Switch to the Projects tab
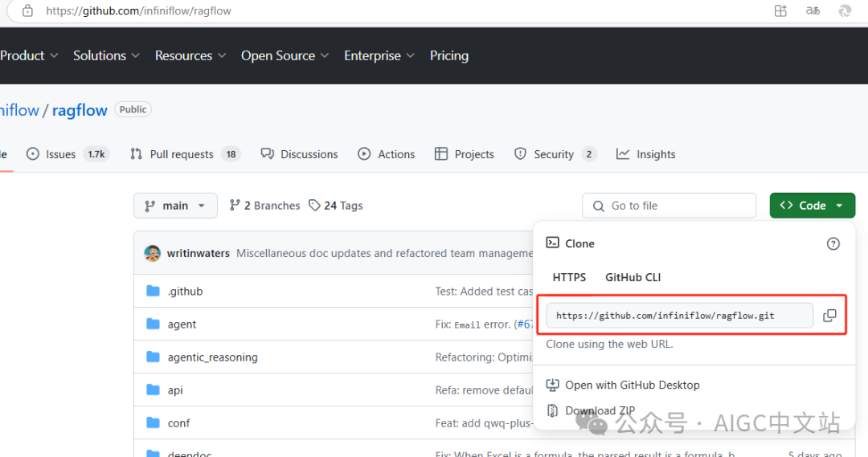Viewport: 868px width, 457px height. pyautogui.click(x=465, y=154)
